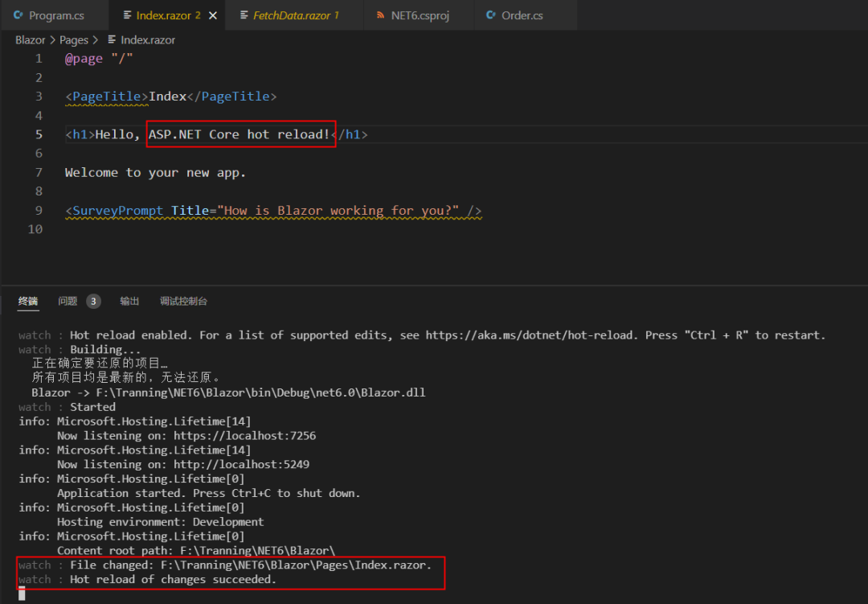The image size is (868, 604).
Task: Click the Title attribute value string on line 9
Action: (338, 211)
